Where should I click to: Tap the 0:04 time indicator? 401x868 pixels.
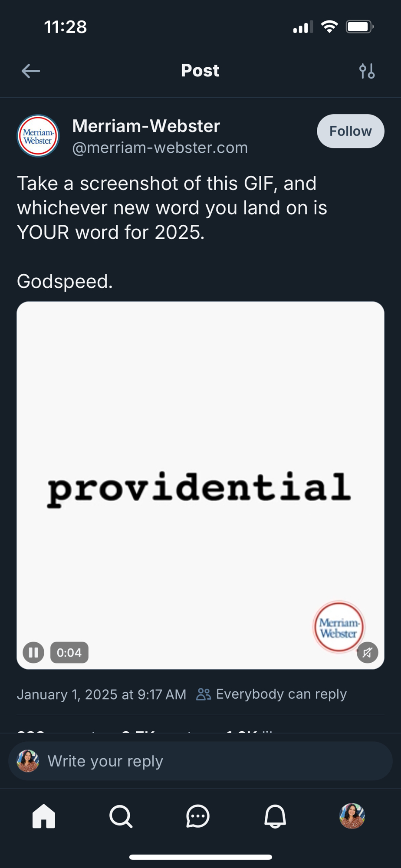69,652
